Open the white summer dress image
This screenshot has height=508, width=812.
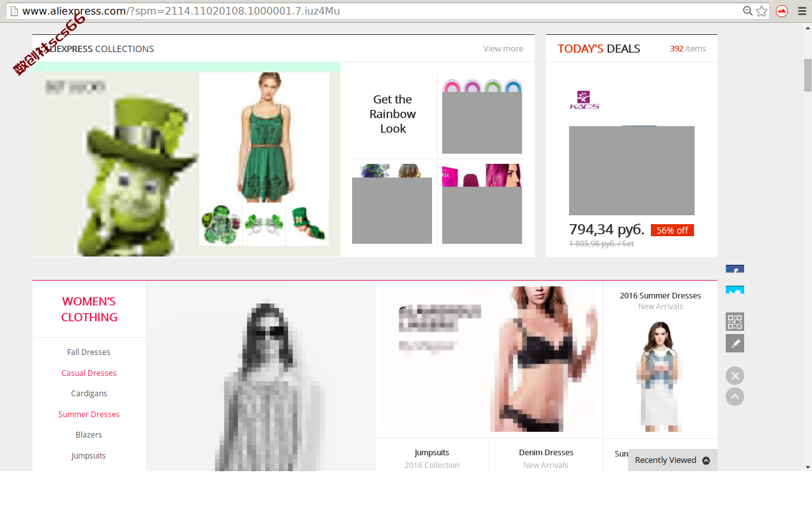click(660, 375)
